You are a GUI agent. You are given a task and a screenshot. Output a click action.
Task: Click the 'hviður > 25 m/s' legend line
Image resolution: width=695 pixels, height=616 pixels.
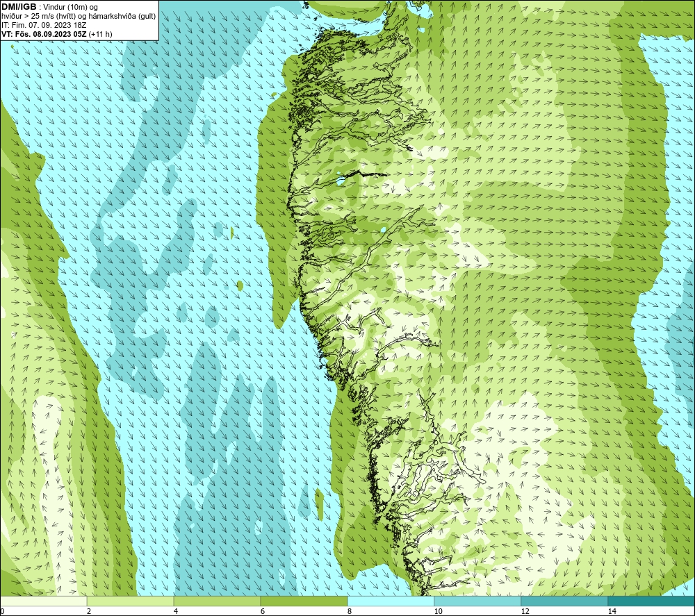(x=79, y=17)
